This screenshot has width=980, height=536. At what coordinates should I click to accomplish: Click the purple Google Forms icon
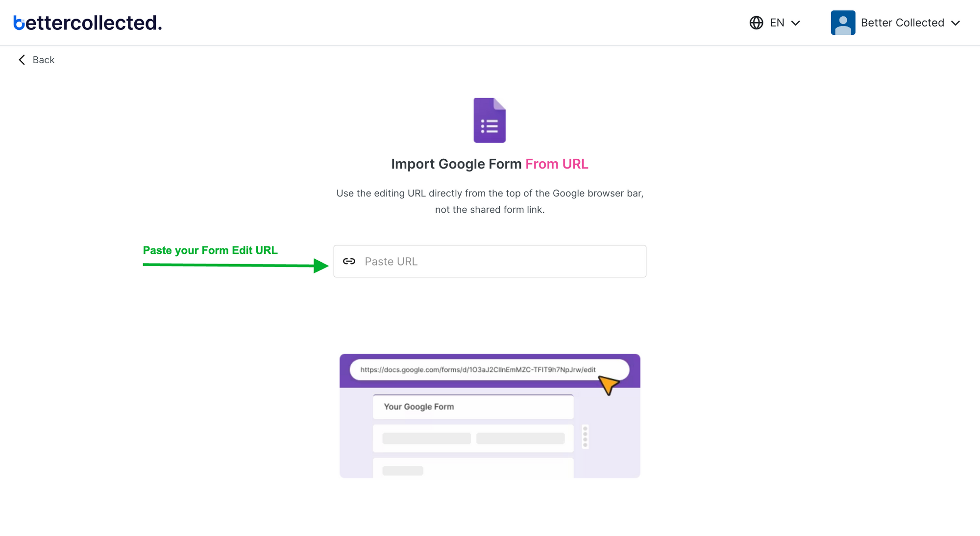point(490,120)
